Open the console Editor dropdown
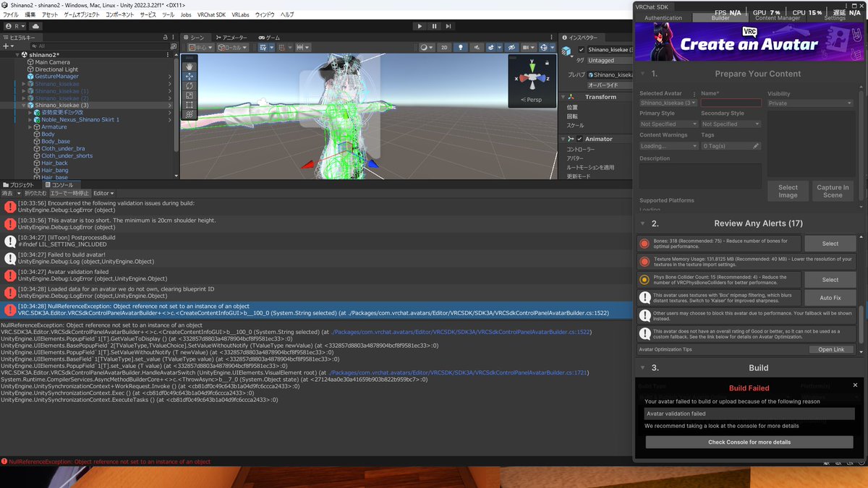The width and height of the screenshot is (868, 488). [x=103, y=193]
